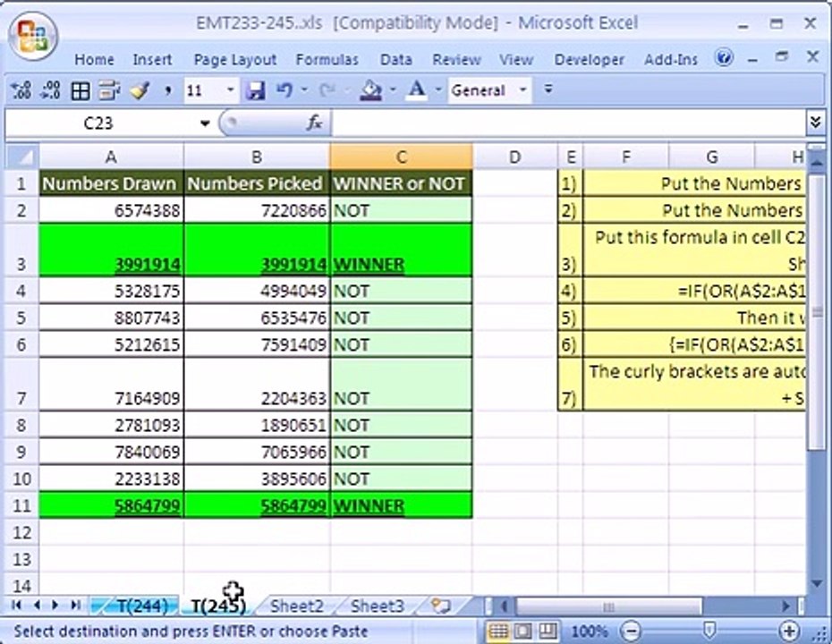Apply the Comma Style format

(x=168, y=91)
